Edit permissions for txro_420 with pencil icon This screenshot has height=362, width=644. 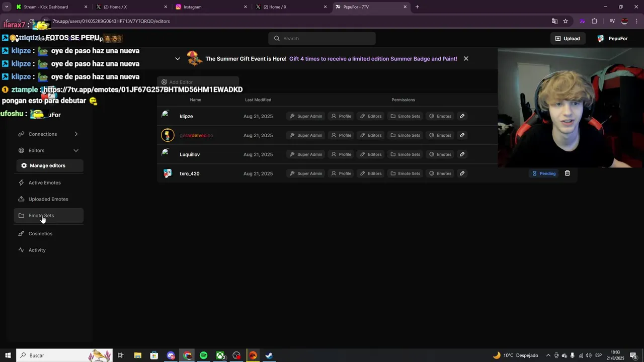tap(462, 173)
